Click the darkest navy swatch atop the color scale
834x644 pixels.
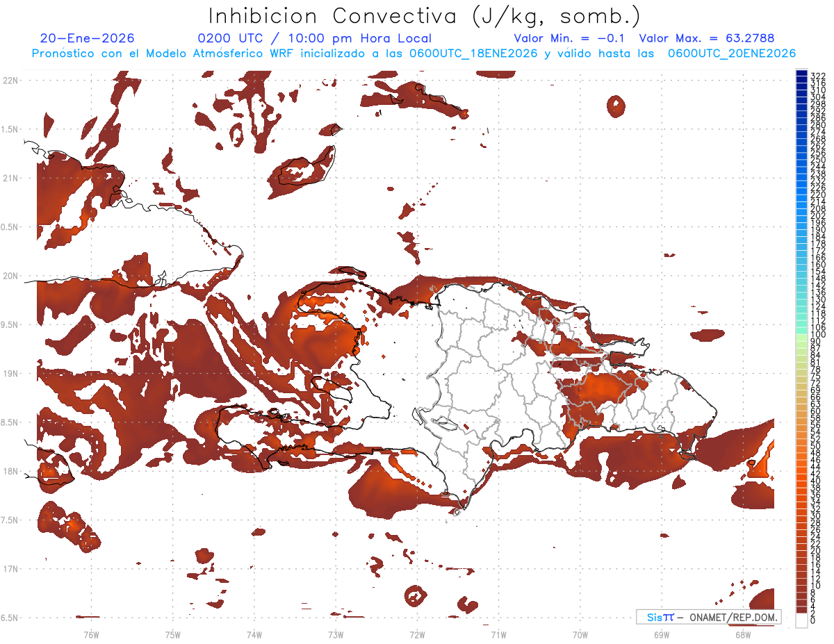pos(801,73)
